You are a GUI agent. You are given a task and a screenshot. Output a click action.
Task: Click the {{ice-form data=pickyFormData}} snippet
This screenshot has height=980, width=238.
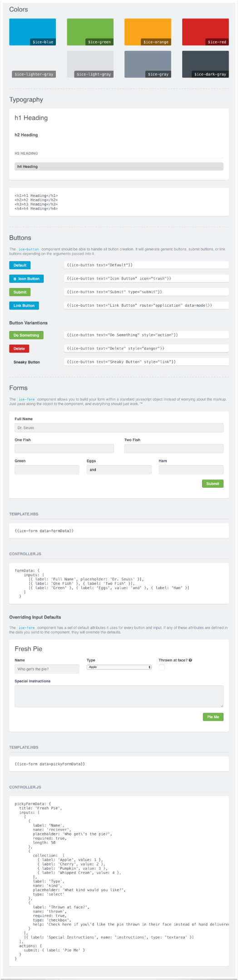tap(50, 764)
